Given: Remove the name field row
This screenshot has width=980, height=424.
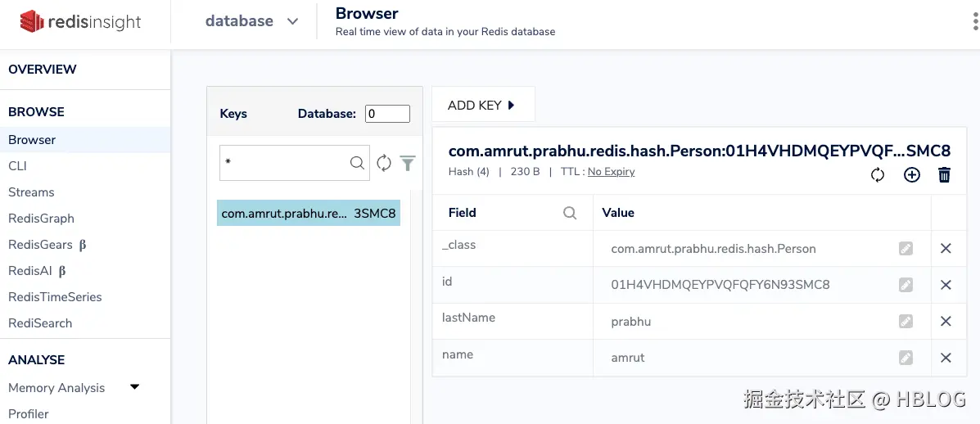Looking at the screenshot, I should (946, 358).
